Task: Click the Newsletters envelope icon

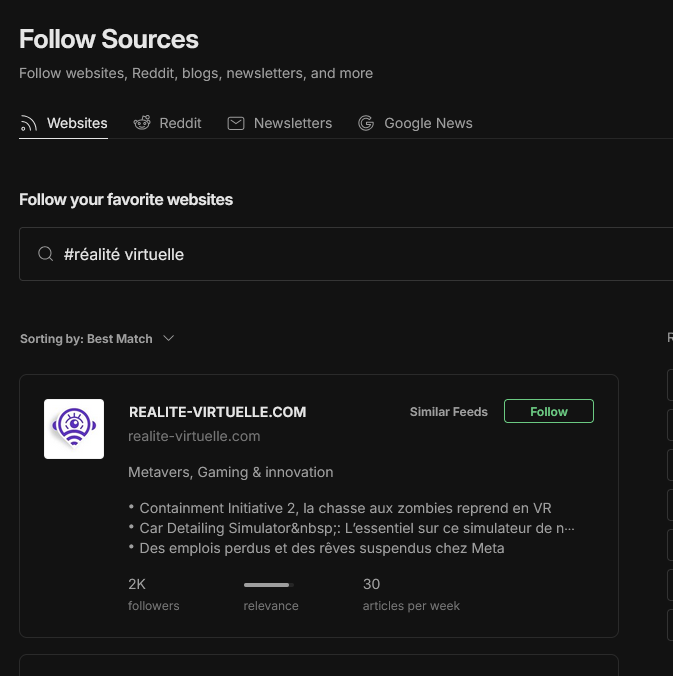Action: pos(236,123)
